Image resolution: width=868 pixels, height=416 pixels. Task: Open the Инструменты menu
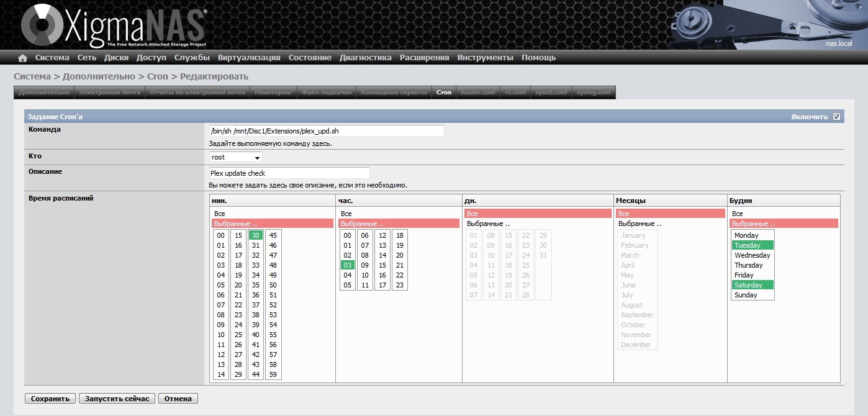point(486,58)
